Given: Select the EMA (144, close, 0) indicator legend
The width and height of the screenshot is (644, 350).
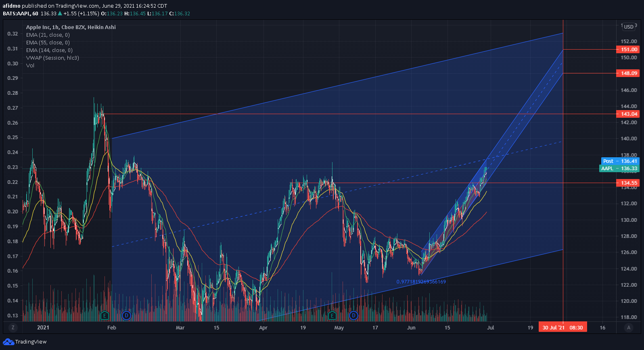Looking at the screenshot, I should 49,50.
